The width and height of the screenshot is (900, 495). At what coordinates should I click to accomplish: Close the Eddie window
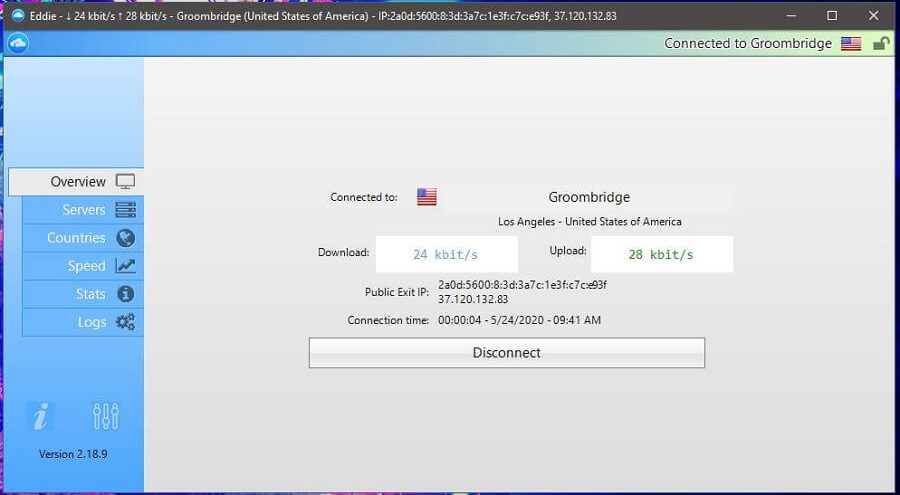(874, 16)
